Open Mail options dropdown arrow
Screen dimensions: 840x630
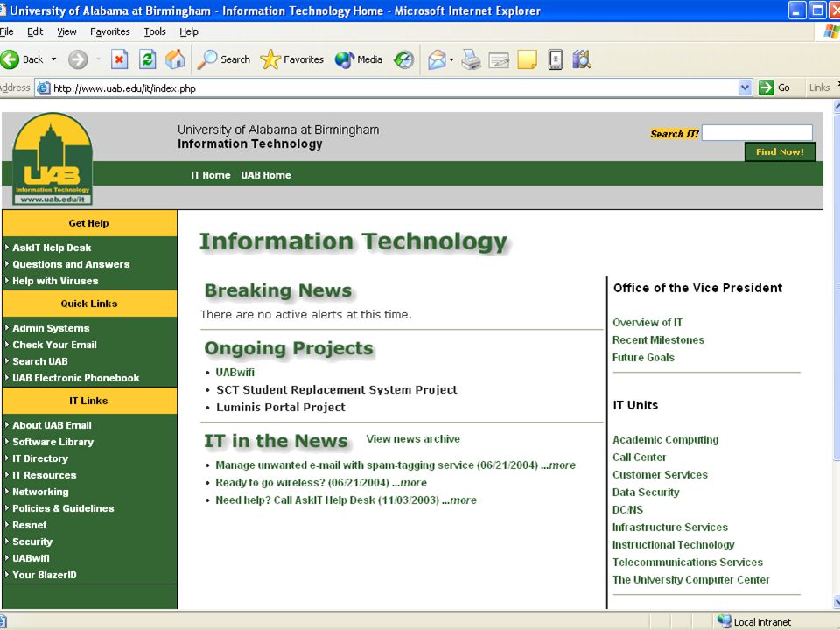pos(451,59)
